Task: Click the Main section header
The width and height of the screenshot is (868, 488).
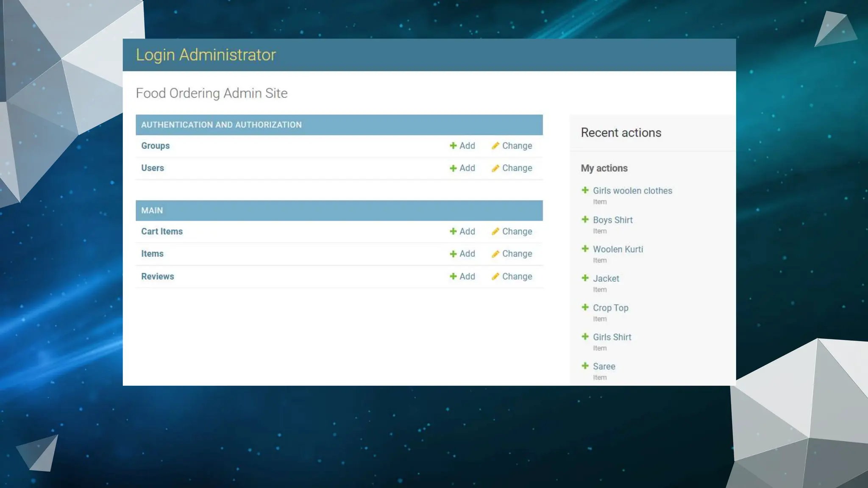Action: (152, 211)
